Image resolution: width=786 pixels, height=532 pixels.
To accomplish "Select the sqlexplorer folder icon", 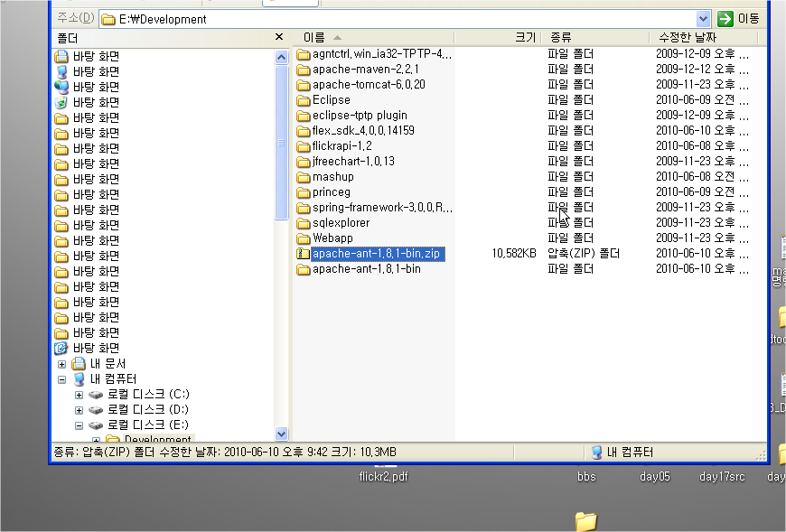I will click(x=303, y=223).
